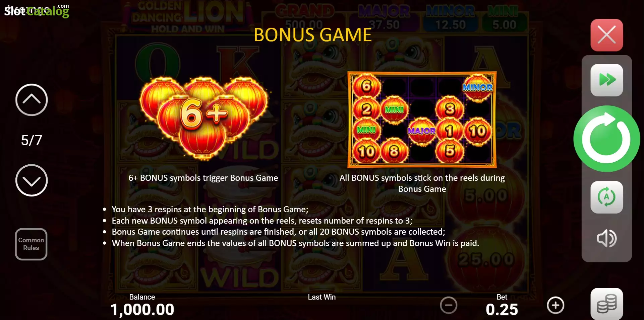The image size is (644, 320).
Task: Toggle autoplay mode
Action: coord(606,197)
